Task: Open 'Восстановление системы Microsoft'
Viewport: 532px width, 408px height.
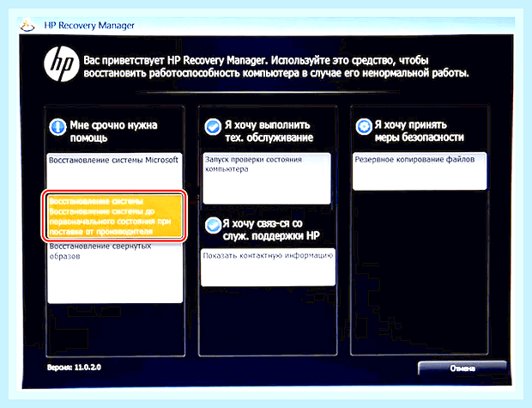Action: [115, 171]
